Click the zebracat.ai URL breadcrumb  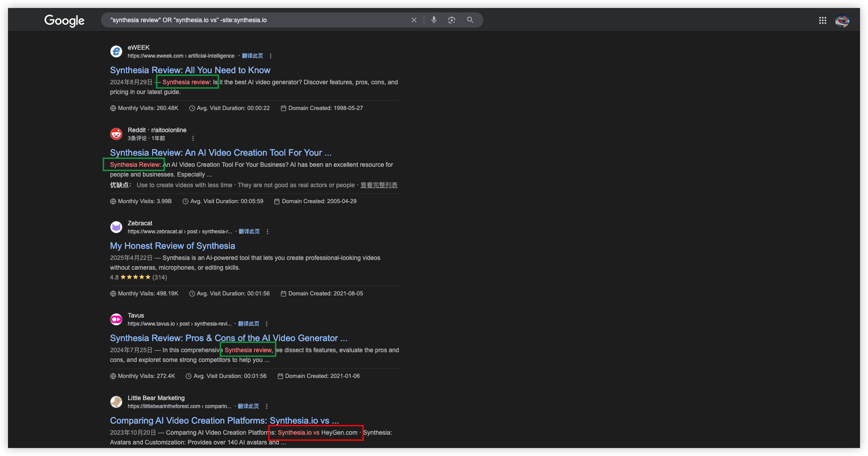click(x=180, y=232)
